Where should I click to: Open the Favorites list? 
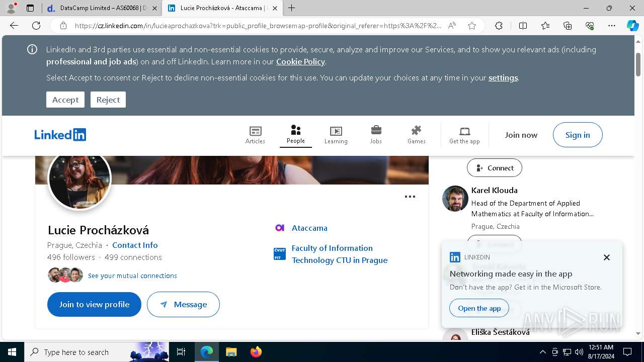pos(545,26)
